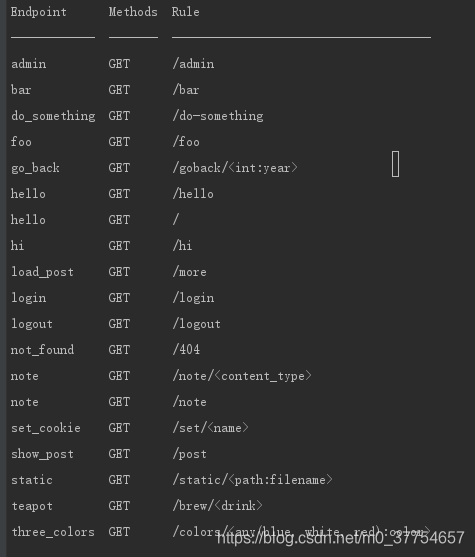
Task: Click the /goback/<int:year> rule
Action: click(x=235, y=168)
